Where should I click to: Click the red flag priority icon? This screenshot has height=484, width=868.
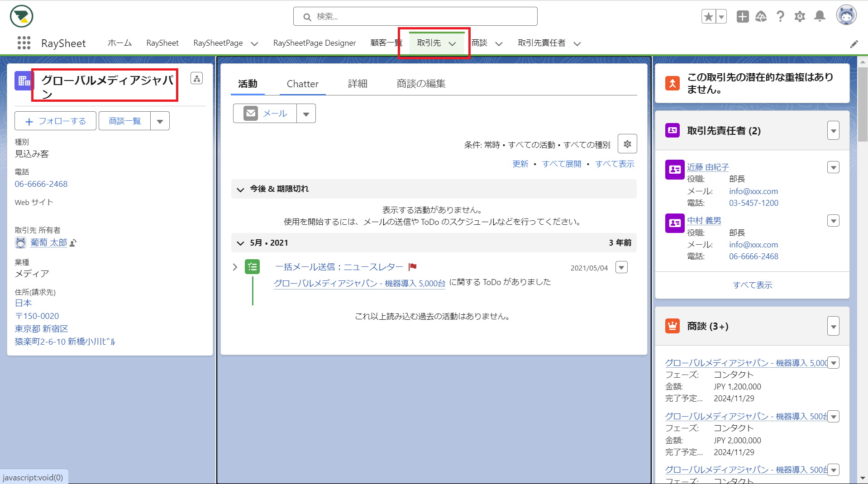click(x=412, y=267)
